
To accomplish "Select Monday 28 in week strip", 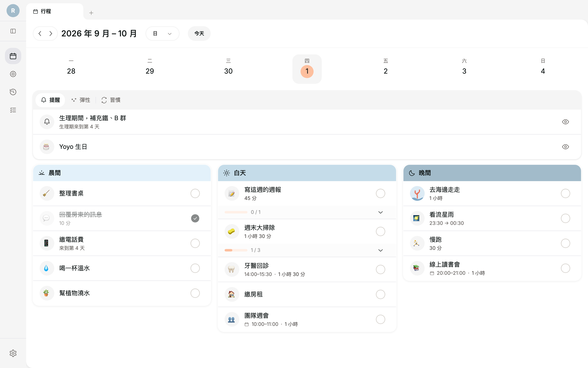I will point(71,69).
